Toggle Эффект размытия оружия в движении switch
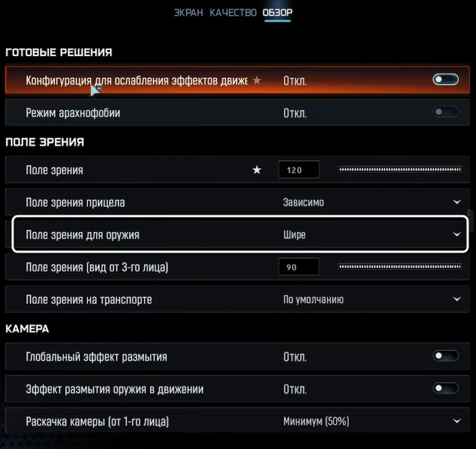The image size is (476, 449). pyautogui.click(x=446, y=389)
